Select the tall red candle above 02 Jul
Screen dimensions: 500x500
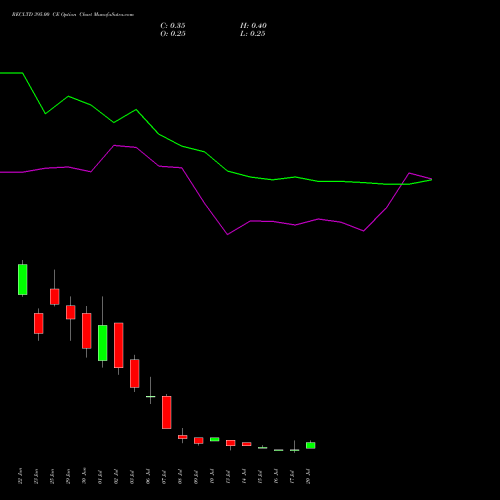tap(119, 345)
